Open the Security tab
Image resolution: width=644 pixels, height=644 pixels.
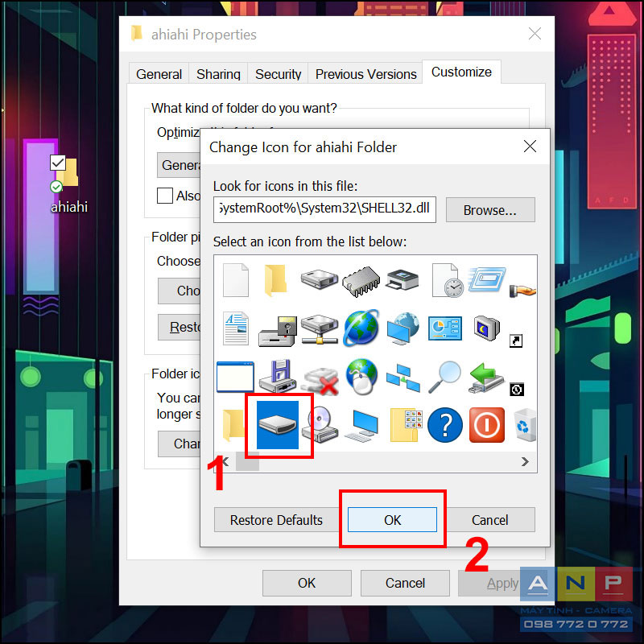tap(278, 74)
